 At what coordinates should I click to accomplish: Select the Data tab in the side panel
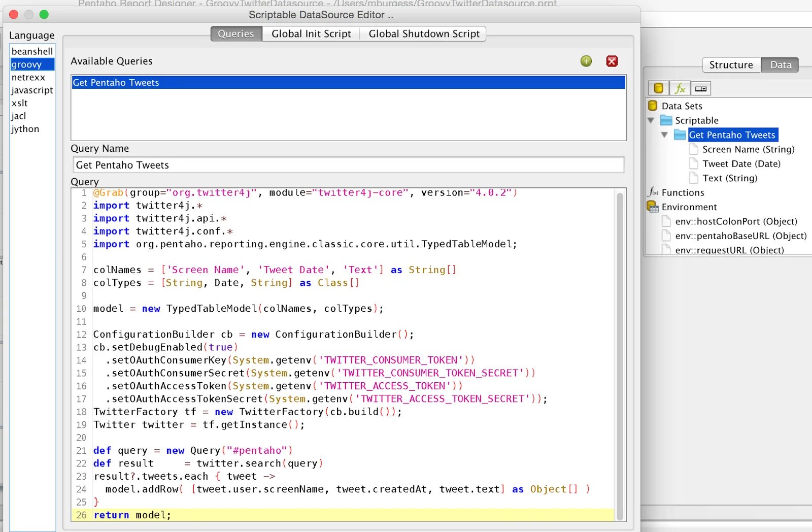click(781, 65)
